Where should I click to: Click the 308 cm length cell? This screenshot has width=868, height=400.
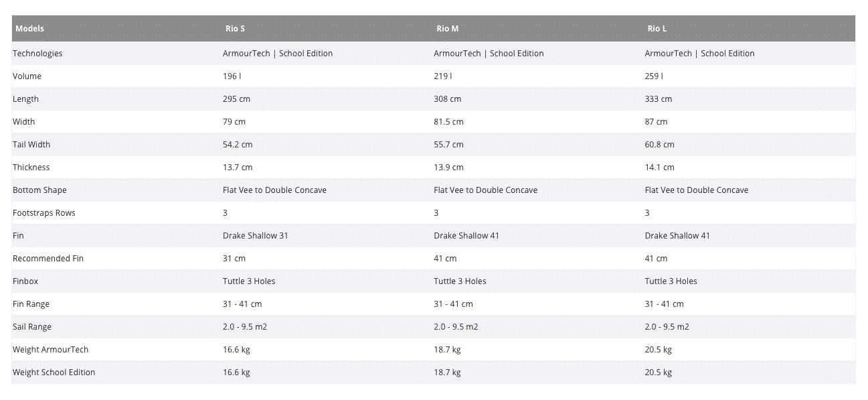447,99
